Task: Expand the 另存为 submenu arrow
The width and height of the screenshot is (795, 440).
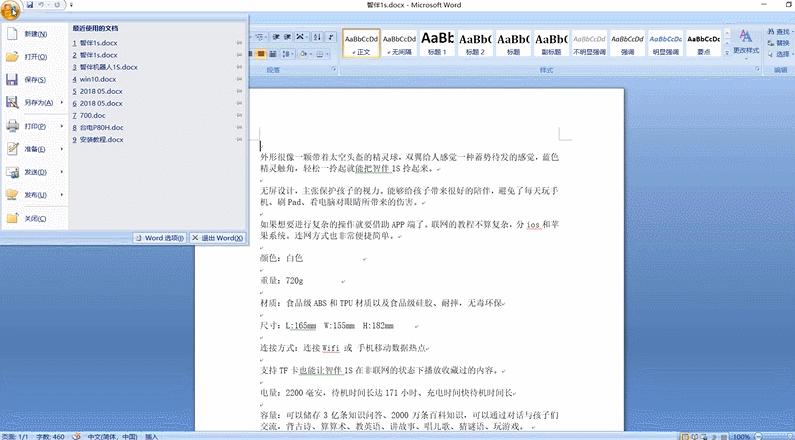Action: point(62,102)
